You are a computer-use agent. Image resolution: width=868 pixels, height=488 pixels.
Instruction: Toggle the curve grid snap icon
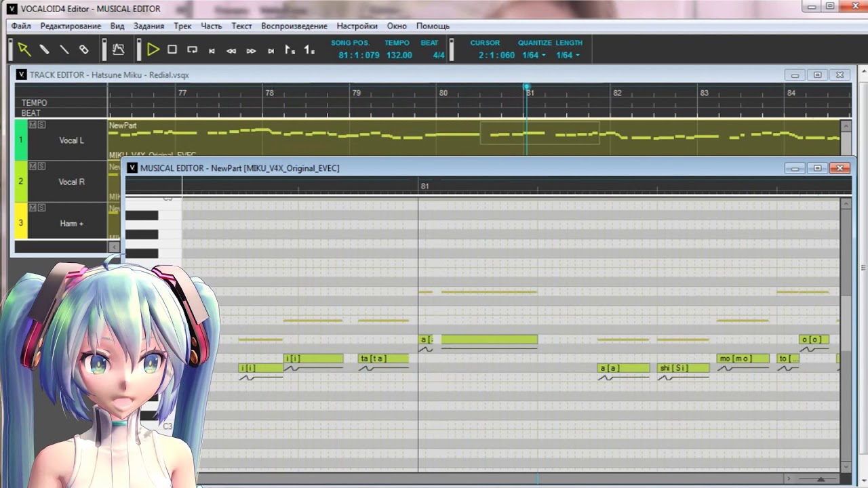tap(118, 49)
